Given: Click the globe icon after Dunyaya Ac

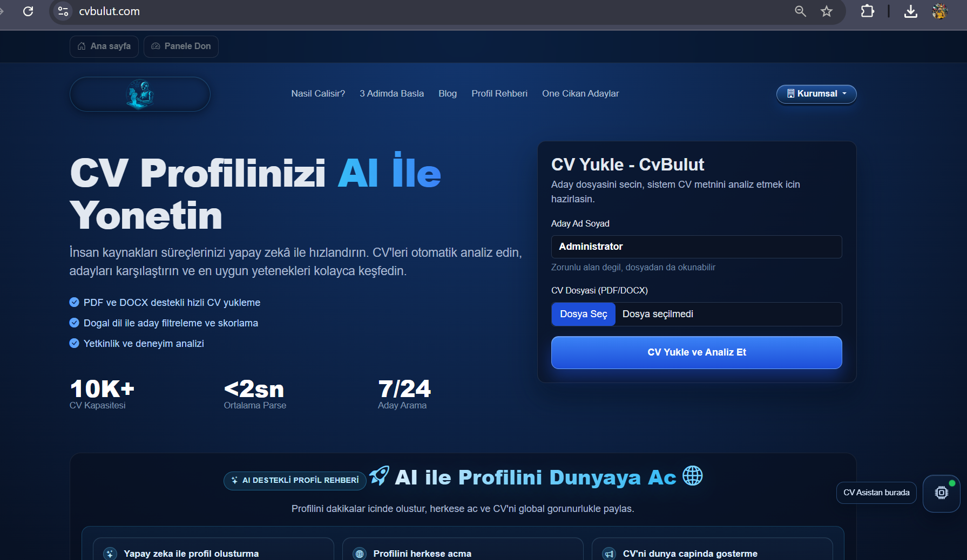Looking at the screenshot, I should click(693, 476).
